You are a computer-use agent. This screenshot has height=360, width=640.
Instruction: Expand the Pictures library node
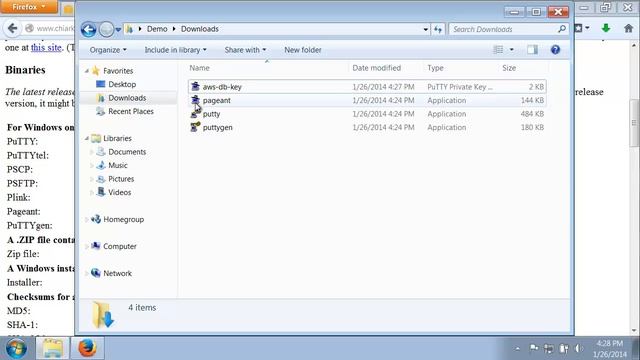(91, 179)
